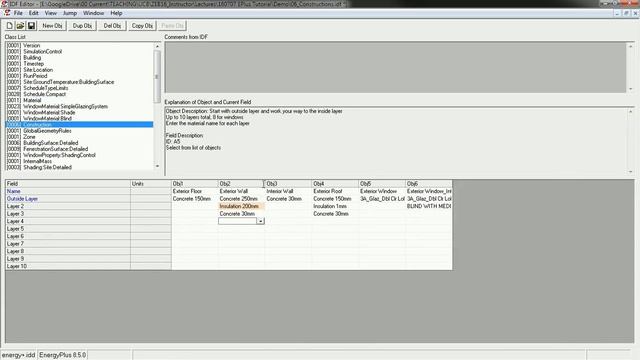Open the View menu
The width and height of the screenshot is (640, 360).
coord(51,13)
